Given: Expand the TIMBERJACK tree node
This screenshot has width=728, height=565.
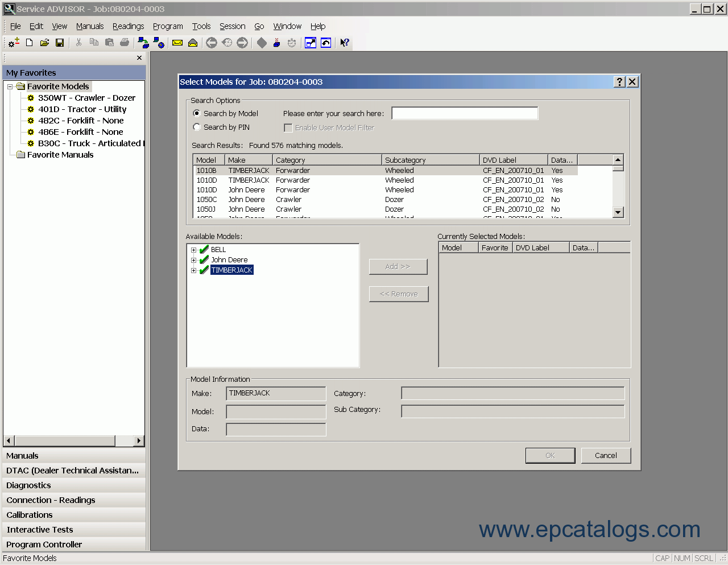Looking at the screenshot, I should pos(193,270).
